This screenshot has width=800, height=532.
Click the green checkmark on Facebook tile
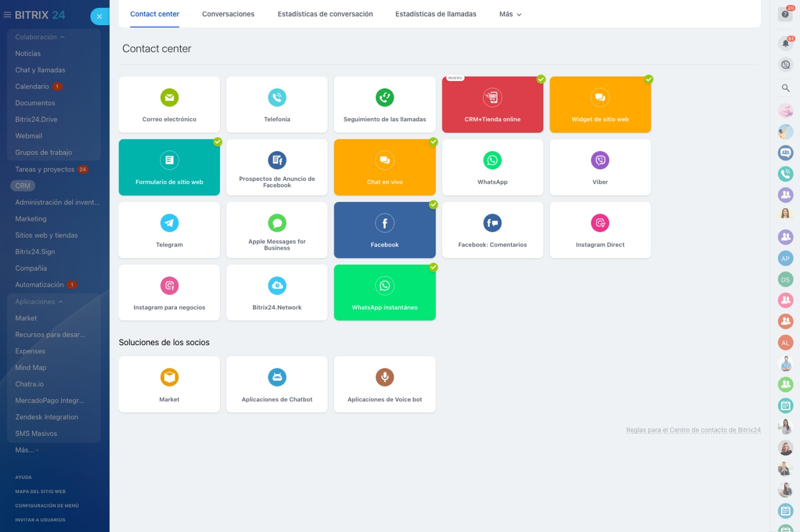pos(433,205)
